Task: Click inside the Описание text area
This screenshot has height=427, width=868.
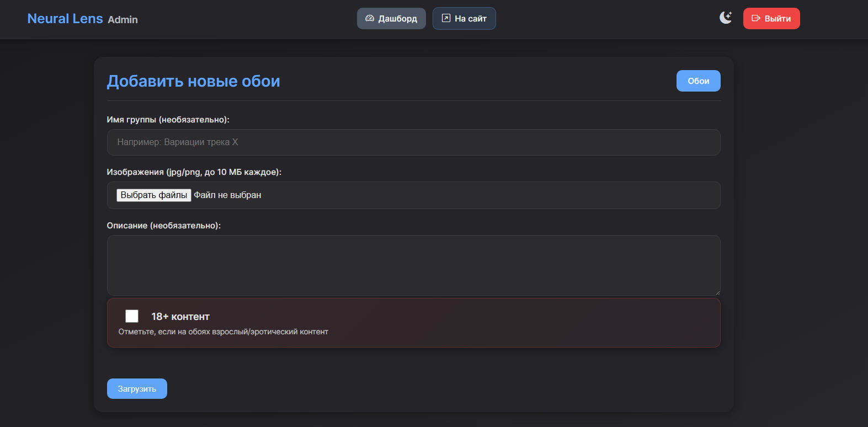Action: (x=413, y=265)
